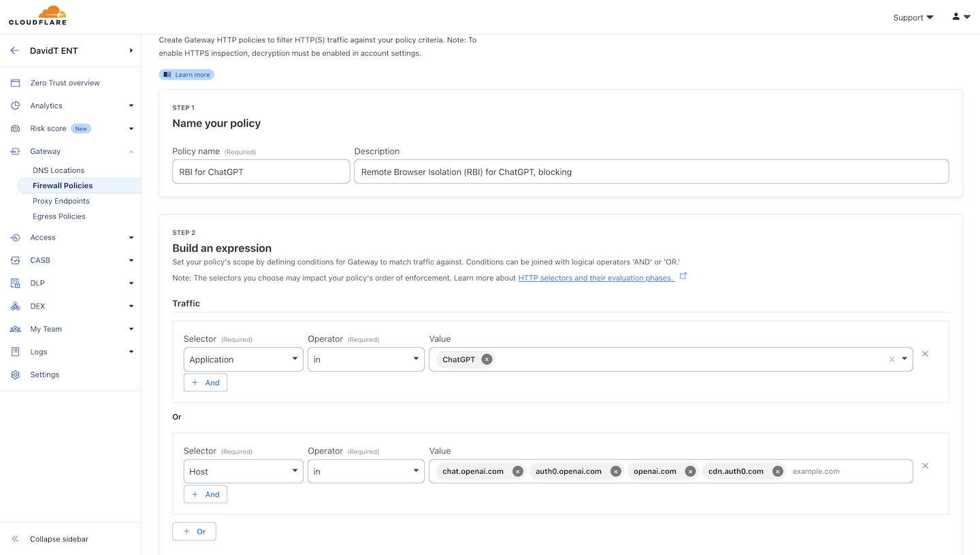Open the Application selector dropdown
The height and width of the screenshot is (555, 980).
click(x=244, y=360)
